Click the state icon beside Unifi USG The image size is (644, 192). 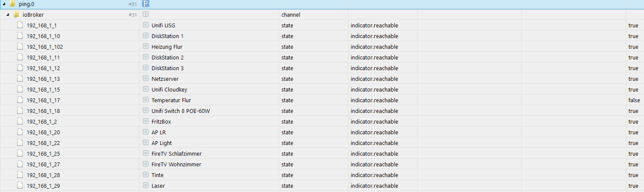coord(146,25)
